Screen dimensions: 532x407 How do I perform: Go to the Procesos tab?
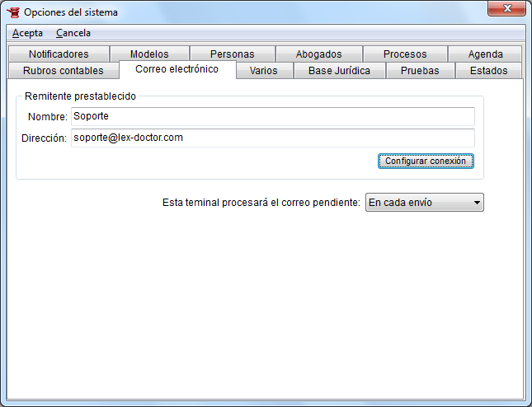click(x=405, y=54)
